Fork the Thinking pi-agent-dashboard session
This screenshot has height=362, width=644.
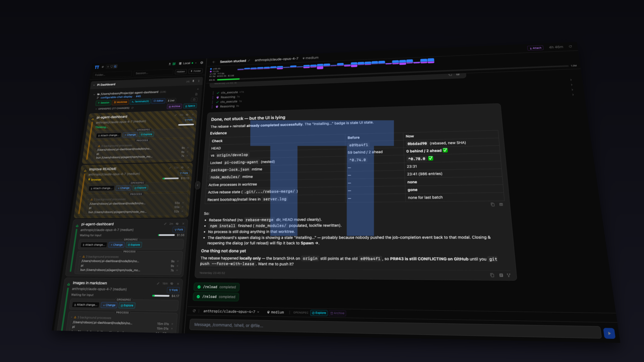(188, 120)
